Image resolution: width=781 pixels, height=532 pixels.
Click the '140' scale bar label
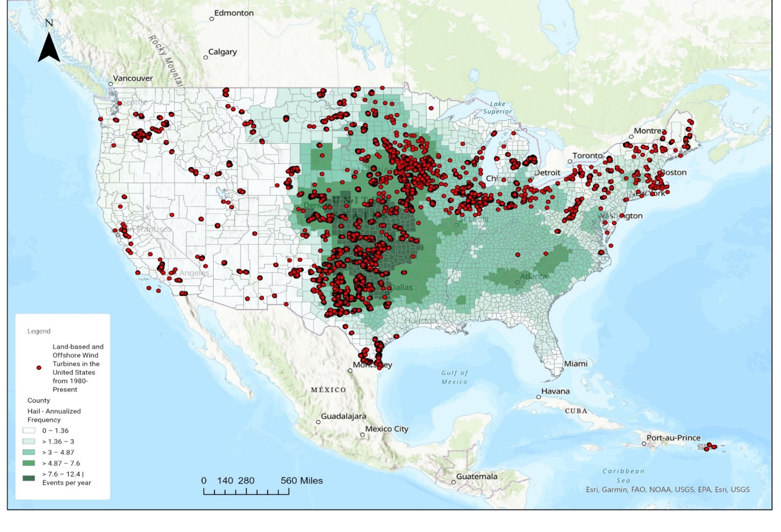[225, 481]
